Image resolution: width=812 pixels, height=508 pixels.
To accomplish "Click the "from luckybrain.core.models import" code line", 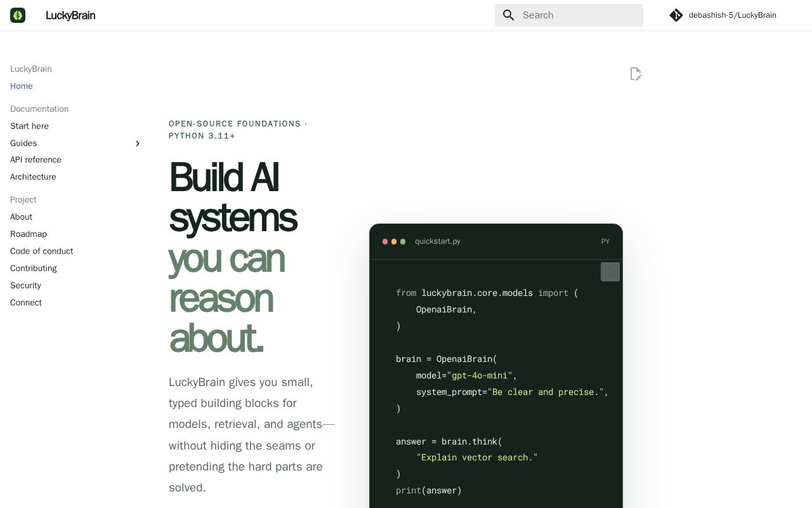I will point(487,293).
